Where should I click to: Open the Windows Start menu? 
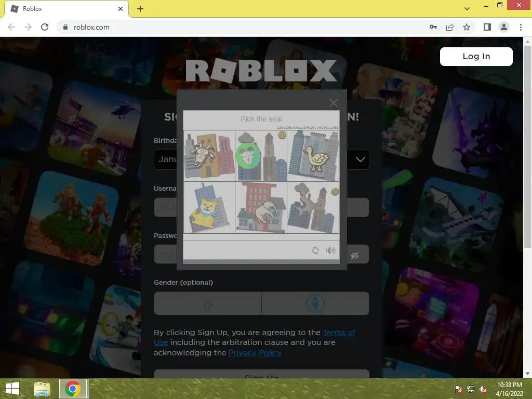click(12, 389)
